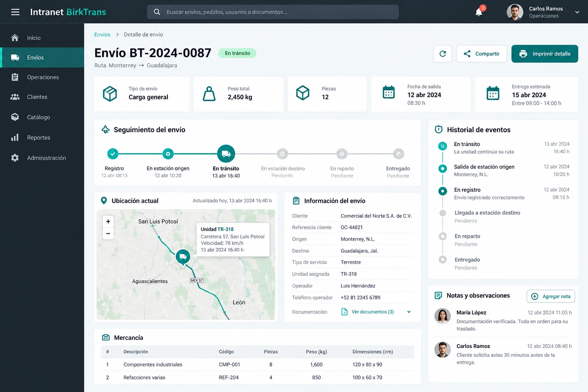
Task: Open Catálogo in the sidebar
Action: 42,117
